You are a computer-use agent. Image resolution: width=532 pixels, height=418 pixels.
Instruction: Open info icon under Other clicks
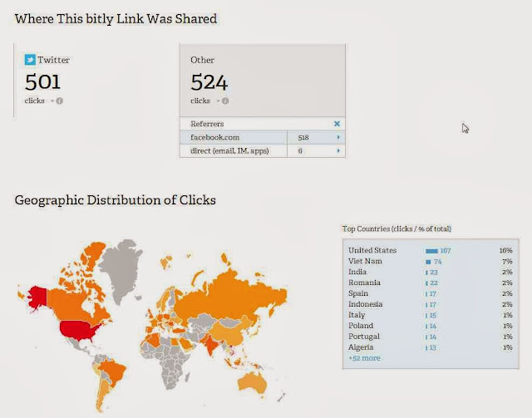point(225,101)
